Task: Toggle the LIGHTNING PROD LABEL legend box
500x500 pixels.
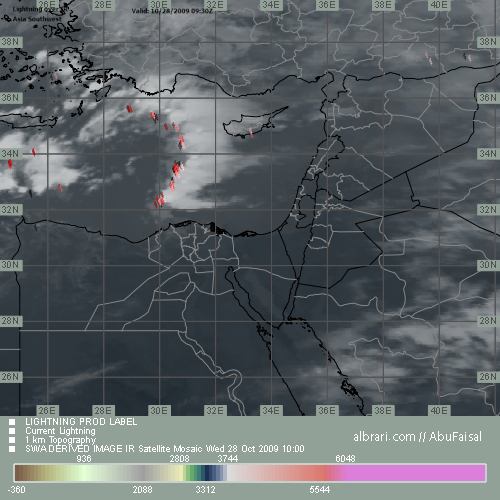Action: pyautogui.click(x=12, y=422)
